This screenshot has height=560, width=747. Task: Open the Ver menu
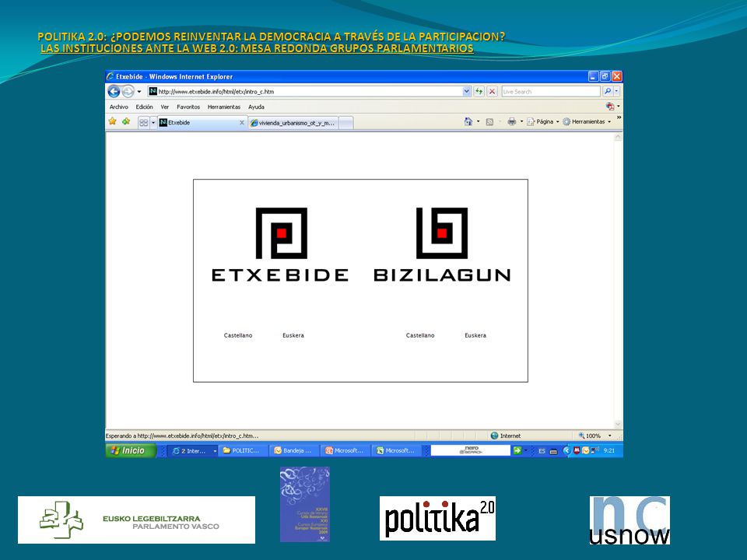pos(165,107)
